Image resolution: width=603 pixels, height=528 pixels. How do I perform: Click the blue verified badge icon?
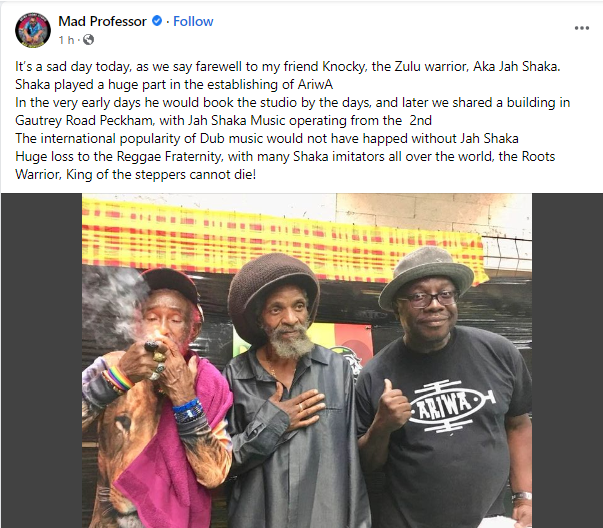click(x=157, y=21)
